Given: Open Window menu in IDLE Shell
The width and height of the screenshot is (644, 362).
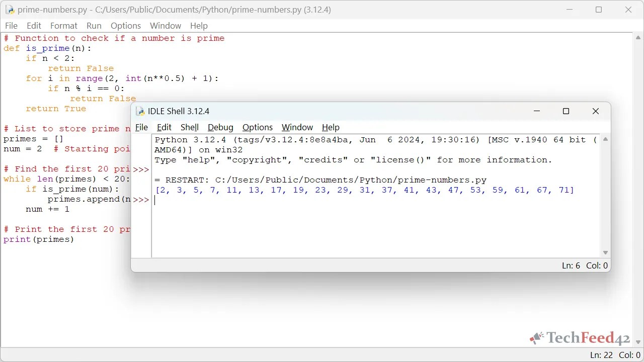Looking at the screenshot, I should coord(297,127).
